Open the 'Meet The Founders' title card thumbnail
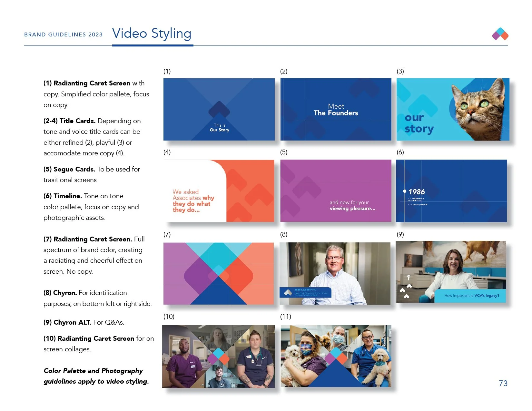The width and height of the screenshot is (532, 411). tap(336, 109)
